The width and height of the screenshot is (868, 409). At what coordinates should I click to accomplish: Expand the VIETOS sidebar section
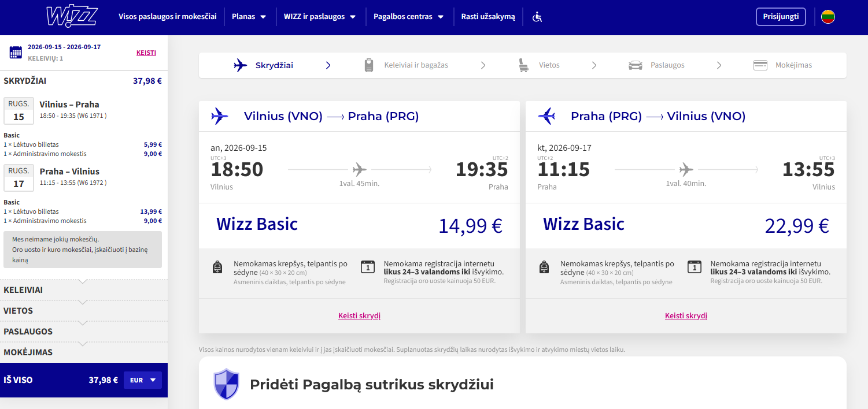(x=84, y=311)
